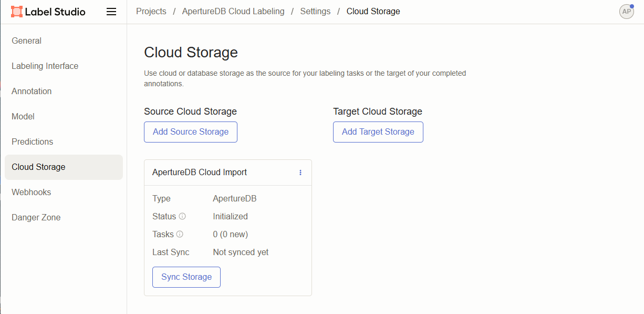Click the Status label in the storage card
Screen dimensions: 644x314
164,217
